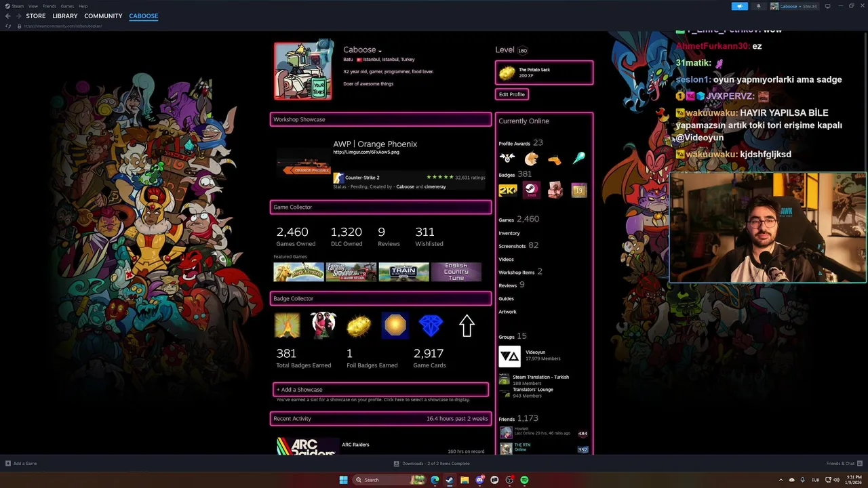Viewport: 868px width, 488px height.
Task: Open the Games menu
Action: pyautogui.click(x=67, y=6)
